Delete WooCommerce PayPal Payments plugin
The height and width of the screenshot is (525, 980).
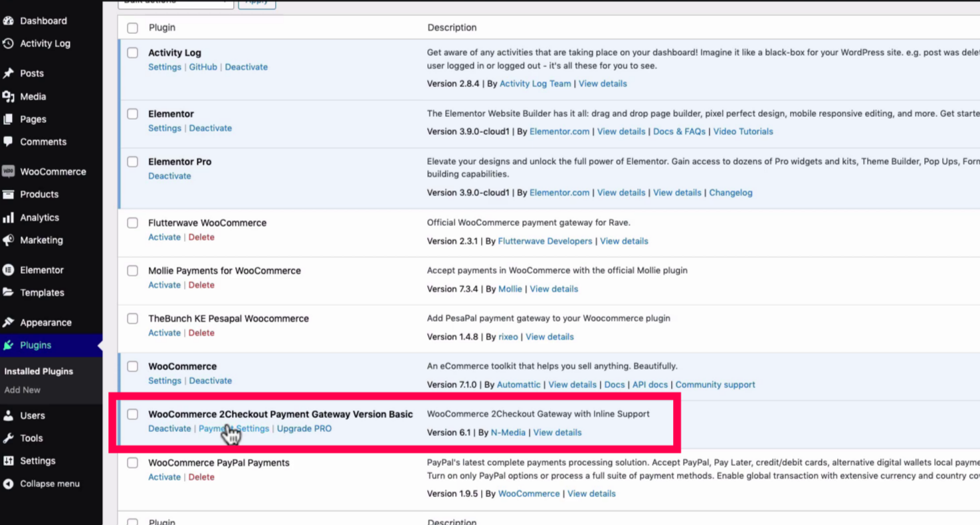(201, 477)
